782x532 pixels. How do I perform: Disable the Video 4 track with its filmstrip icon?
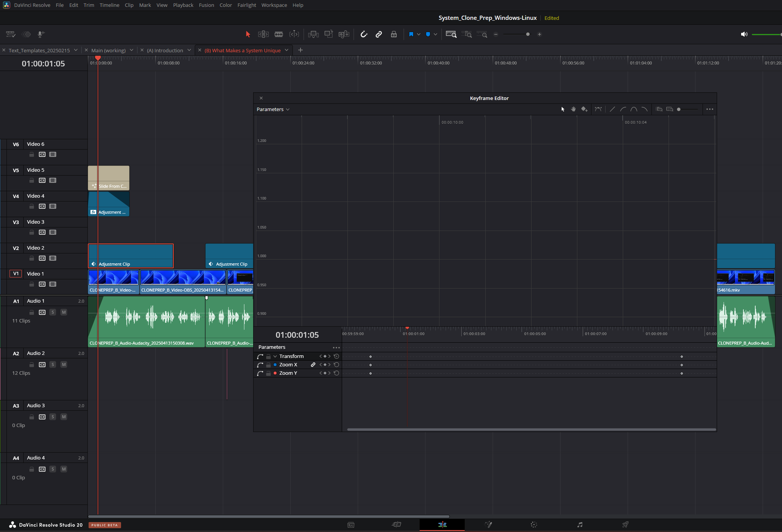click(x=53, y=206)
